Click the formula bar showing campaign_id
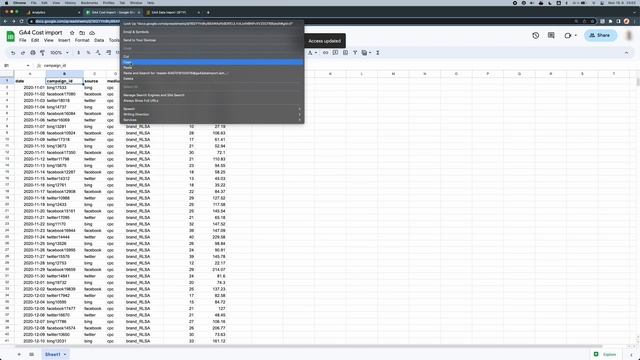Screen dimensions: 640x360 [x=55, y=66]
